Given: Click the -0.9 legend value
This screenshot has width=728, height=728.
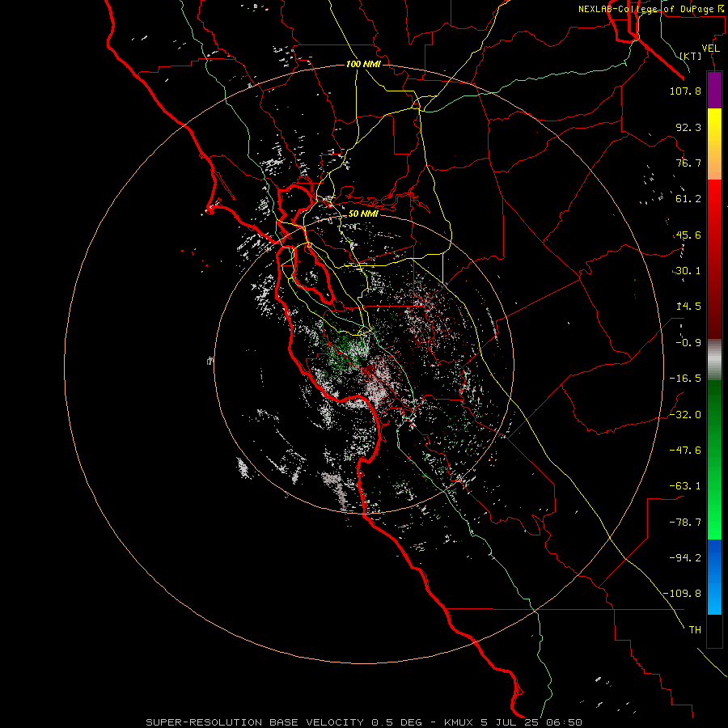Looking at the screenshot, I should click(688, 343).
